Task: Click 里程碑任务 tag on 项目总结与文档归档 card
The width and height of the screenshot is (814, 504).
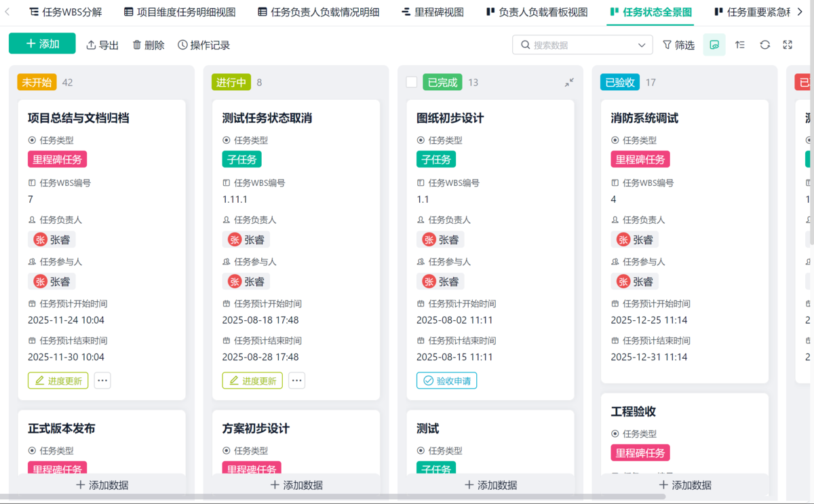Action: 58,159
